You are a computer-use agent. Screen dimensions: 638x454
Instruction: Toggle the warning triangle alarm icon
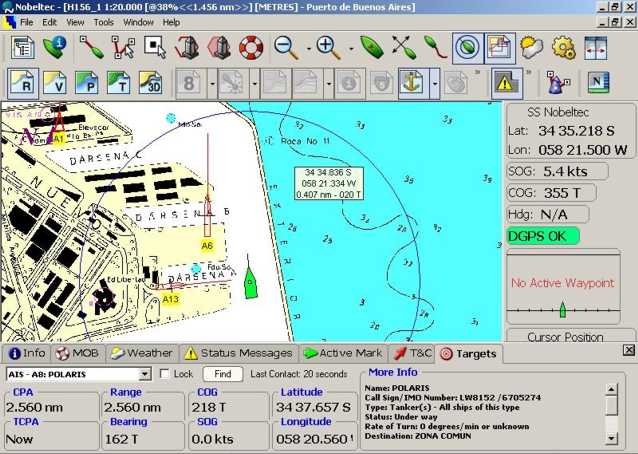pos(507,83)
